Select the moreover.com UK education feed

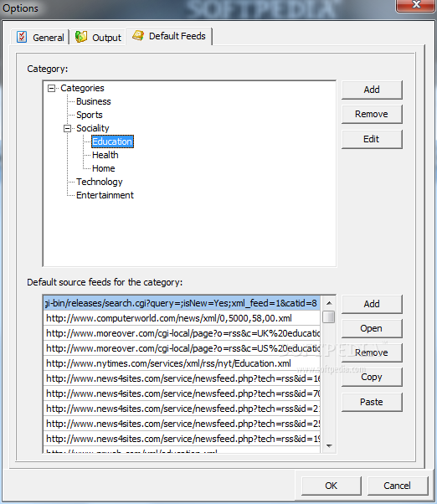coord(182,333)
